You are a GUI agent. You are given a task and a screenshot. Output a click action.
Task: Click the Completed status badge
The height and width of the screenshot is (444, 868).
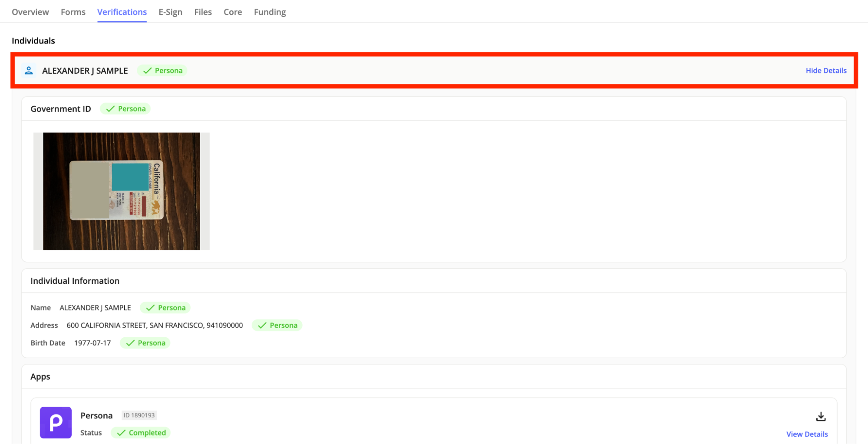(x=141, y=433)
